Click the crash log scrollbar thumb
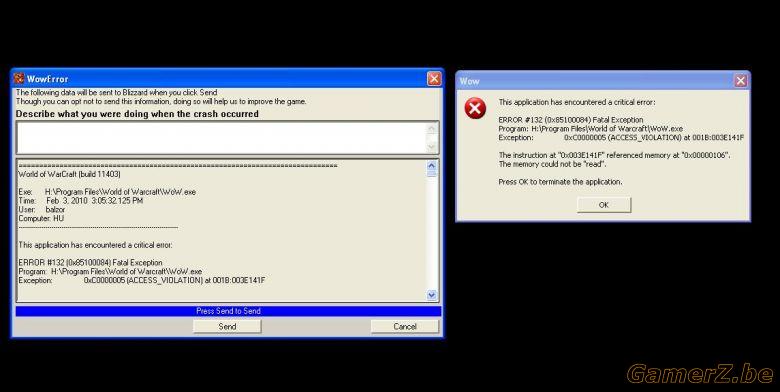This screenshot has height=392, width=780. tap(431, 173)
